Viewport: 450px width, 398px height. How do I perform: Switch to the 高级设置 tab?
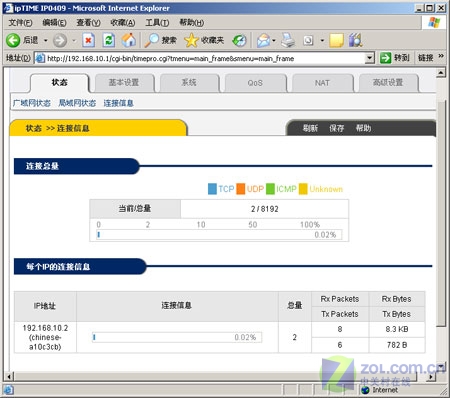point(388,83)
